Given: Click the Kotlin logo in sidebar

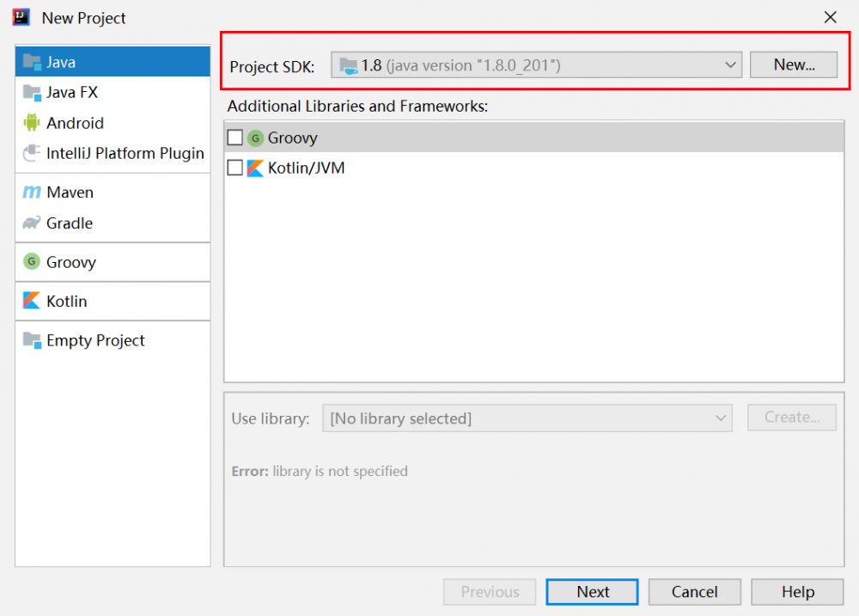Looking at the screenshot, I should (32, 302).
